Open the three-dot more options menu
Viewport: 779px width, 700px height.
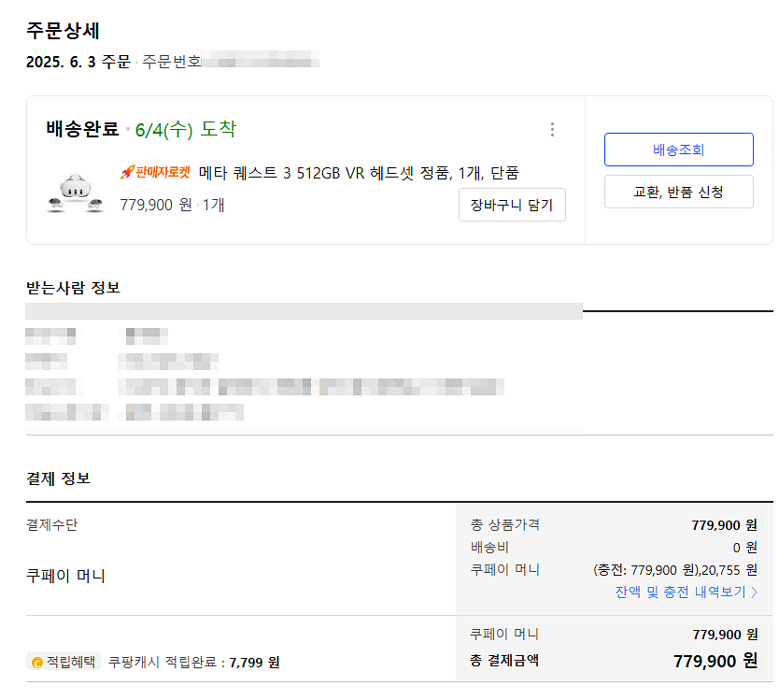coord(552,129)
